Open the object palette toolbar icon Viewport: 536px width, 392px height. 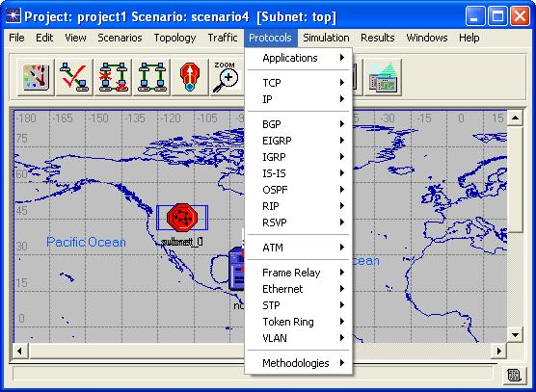[x=36, y=77]
